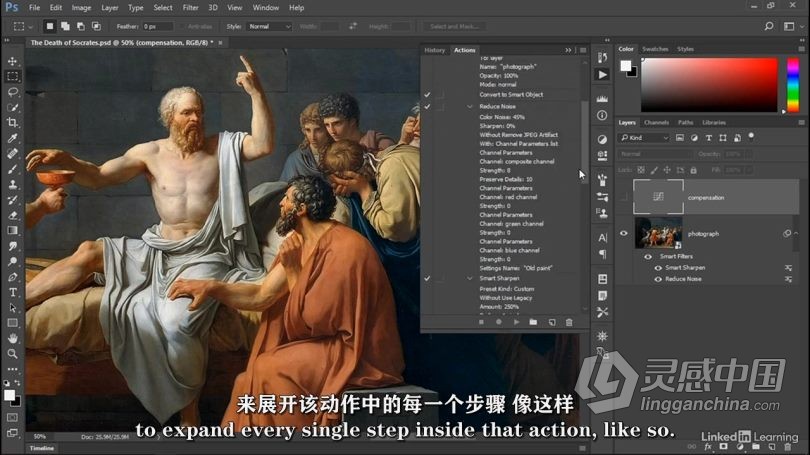The image size is (810, 455).
Task: Create new action in Actions panel
Action: coord(552,322)
